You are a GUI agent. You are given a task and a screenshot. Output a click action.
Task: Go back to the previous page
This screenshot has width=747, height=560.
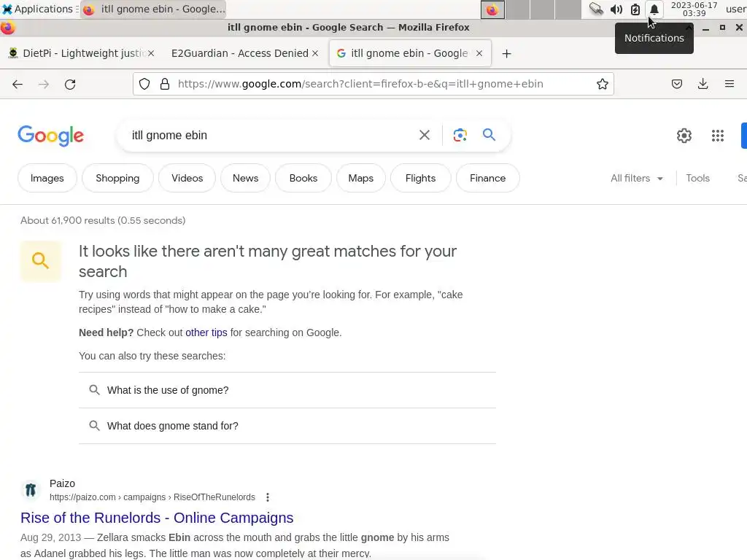[x=18, y=85]
